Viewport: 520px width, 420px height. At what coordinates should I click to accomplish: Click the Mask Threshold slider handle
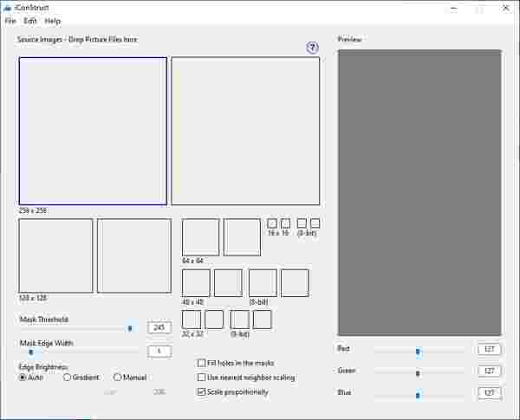[x=130, y=328]
